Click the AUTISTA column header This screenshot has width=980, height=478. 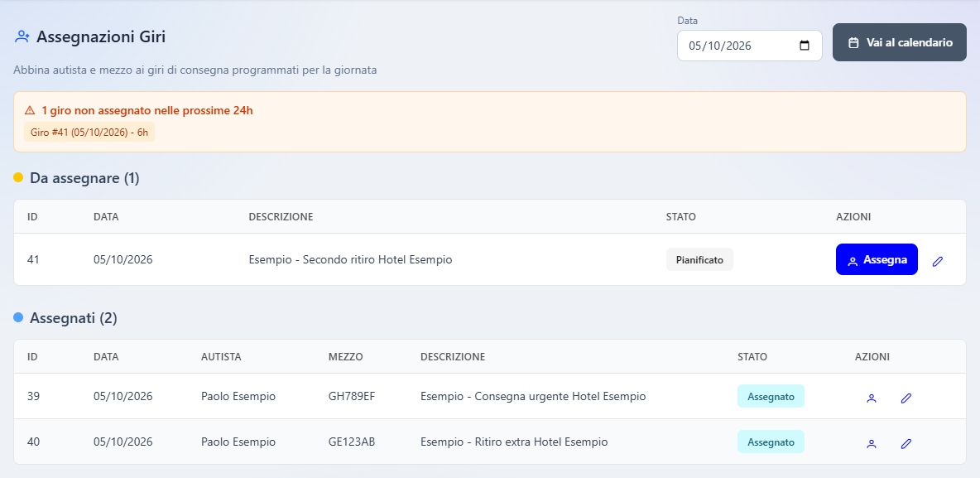point(221,356)
